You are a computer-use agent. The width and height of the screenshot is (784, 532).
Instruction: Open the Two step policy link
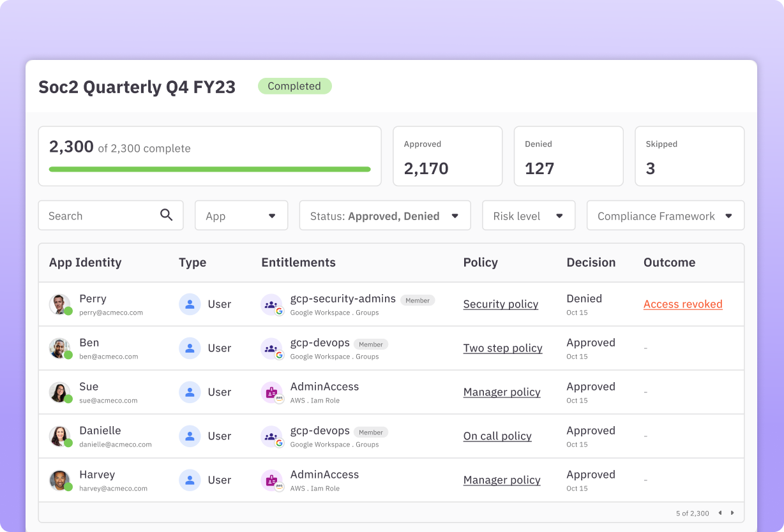point(502,348)
